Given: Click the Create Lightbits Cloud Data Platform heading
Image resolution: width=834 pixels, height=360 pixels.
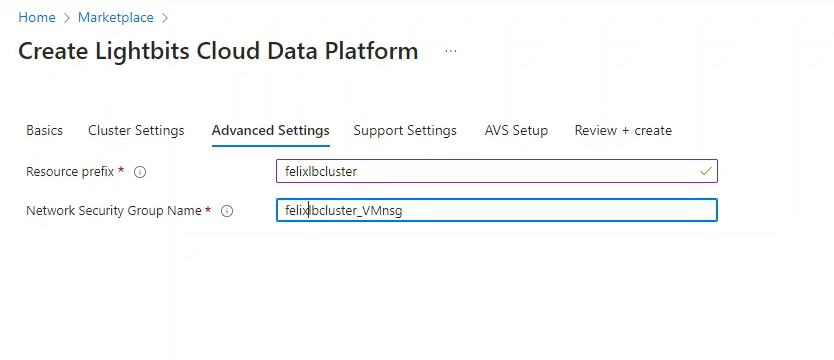Looking at the screenshot, I should click(218, 51).
